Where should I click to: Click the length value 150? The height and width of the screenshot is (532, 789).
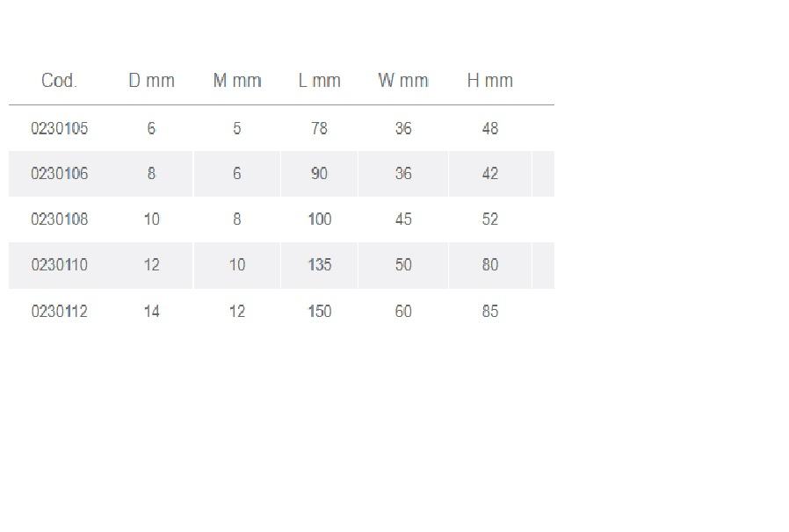tap(319, 312)
